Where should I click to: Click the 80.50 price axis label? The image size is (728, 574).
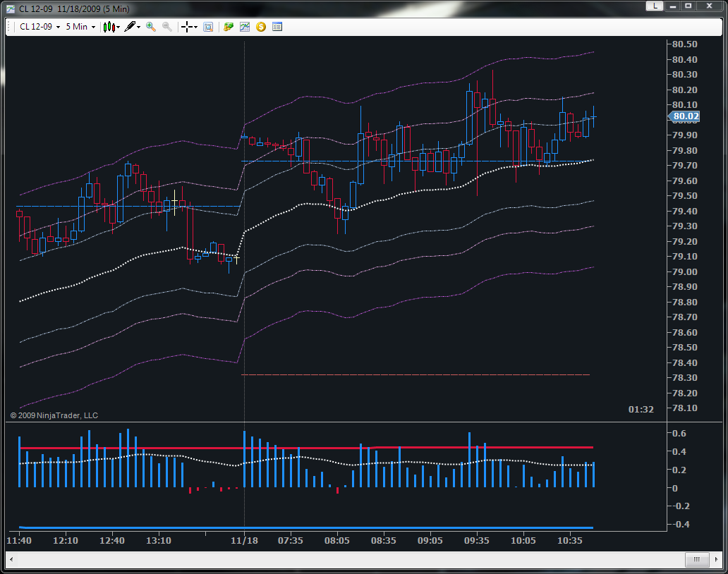[685, 44]
